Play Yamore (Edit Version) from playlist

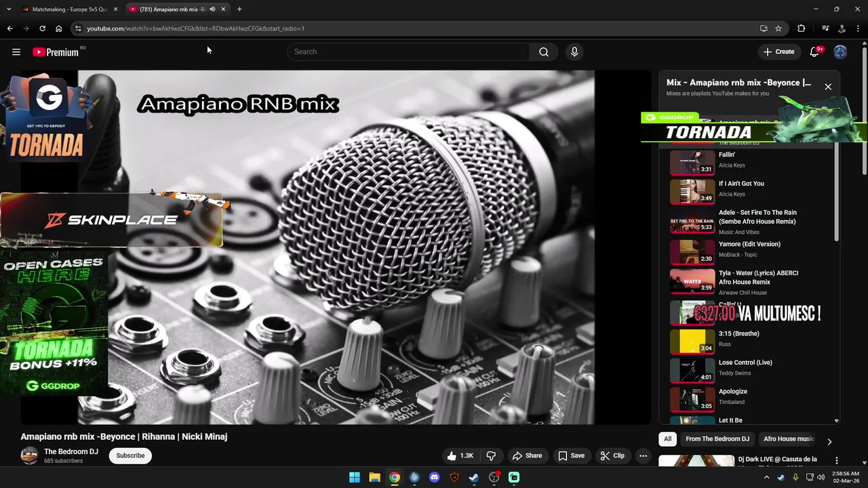[x=750, y=251]
